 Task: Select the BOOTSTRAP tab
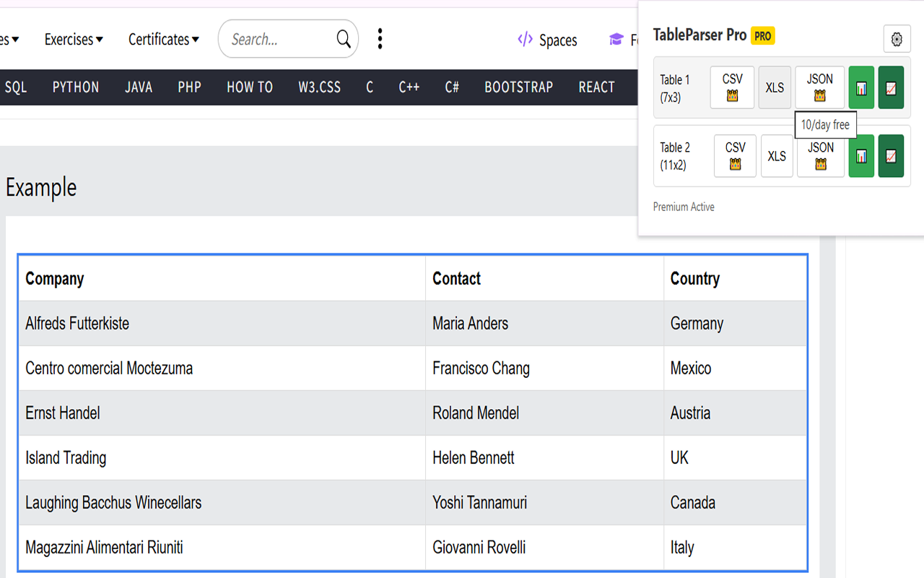tap(518, 87)
